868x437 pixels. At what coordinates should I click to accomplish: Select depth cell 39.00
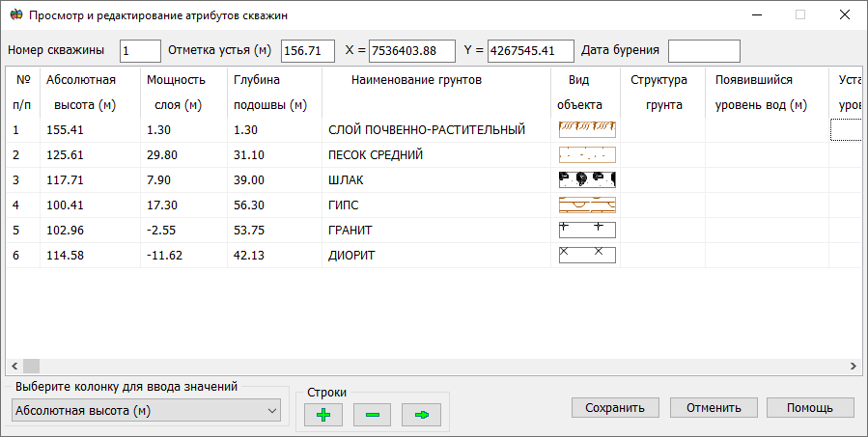click(x=274, y=179)
